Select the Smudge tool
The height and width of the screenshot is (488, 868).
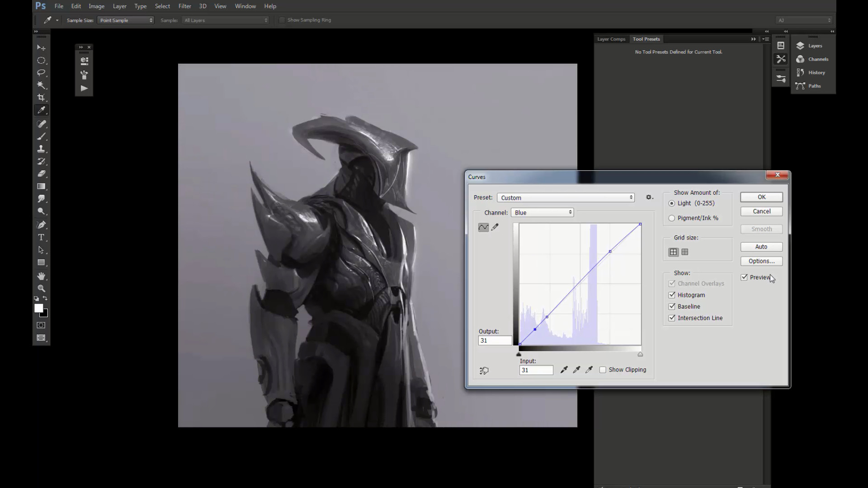[x=41, y=198]
